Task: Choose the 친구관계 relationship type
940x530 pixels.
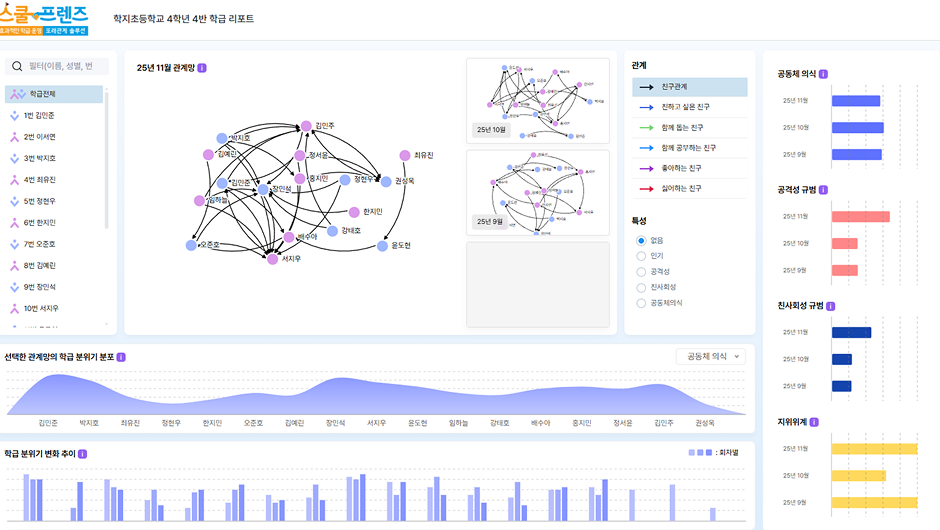Action: [x=689, y=88]
